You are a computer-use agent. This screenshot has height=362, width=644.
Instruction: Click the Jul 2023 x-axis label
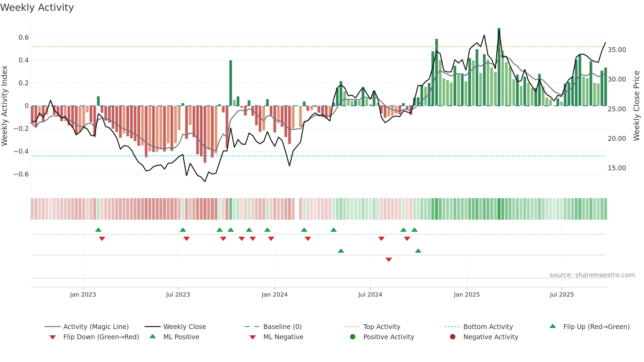[x=178, y=294]
